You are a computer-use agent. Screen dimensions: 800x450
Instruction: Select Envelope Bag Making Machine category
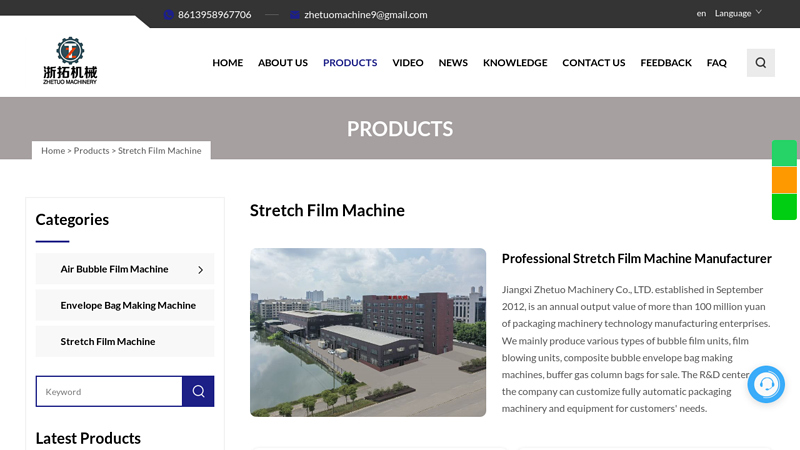pyautogui.click(x=125, y=305)
